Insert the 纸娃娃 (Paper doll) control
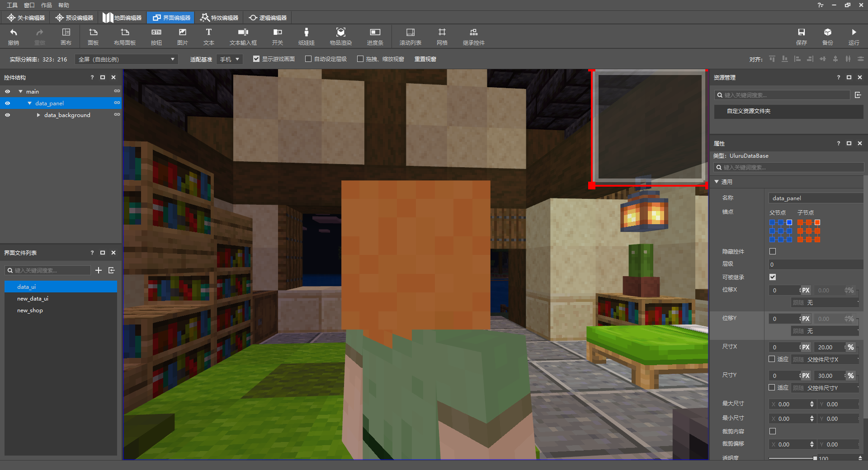The width and height of the screenshot is (868, 470). [307, 37]
